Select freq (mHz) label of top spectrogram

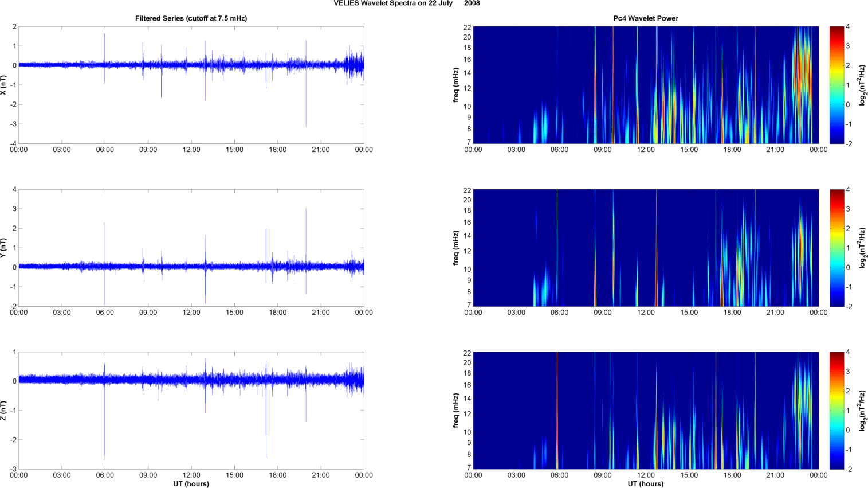456,85
